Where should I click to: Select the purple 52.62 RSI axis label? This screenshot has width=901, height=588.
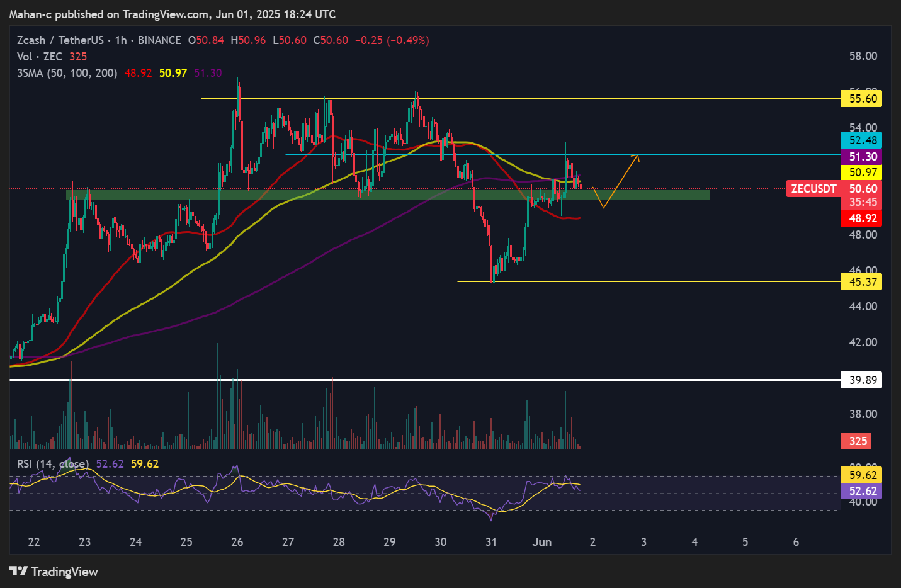pos(862,491)
